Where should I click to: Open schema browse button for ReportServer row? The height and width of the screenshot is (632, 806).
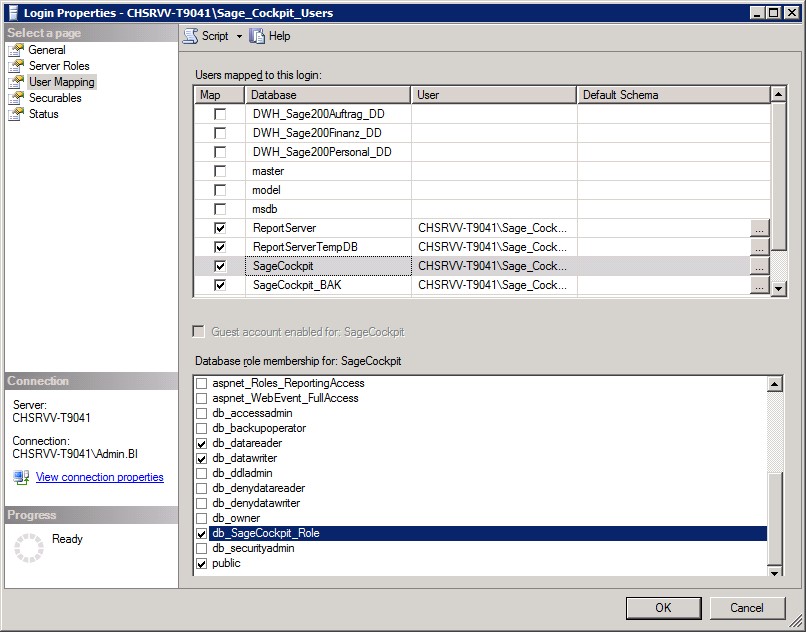tap(760, 228)
